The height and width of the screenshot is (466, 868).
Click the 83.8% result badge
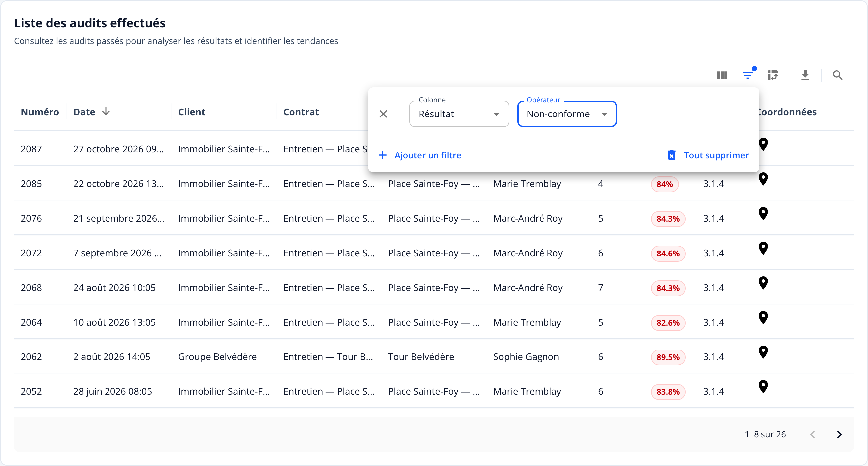[668, 392]
